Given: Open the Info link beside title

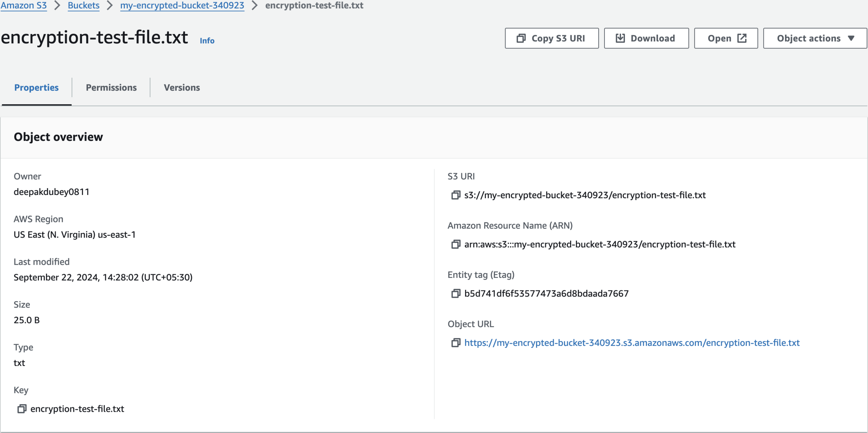Looking at the screenshot, I should click(x=207, y=41).
